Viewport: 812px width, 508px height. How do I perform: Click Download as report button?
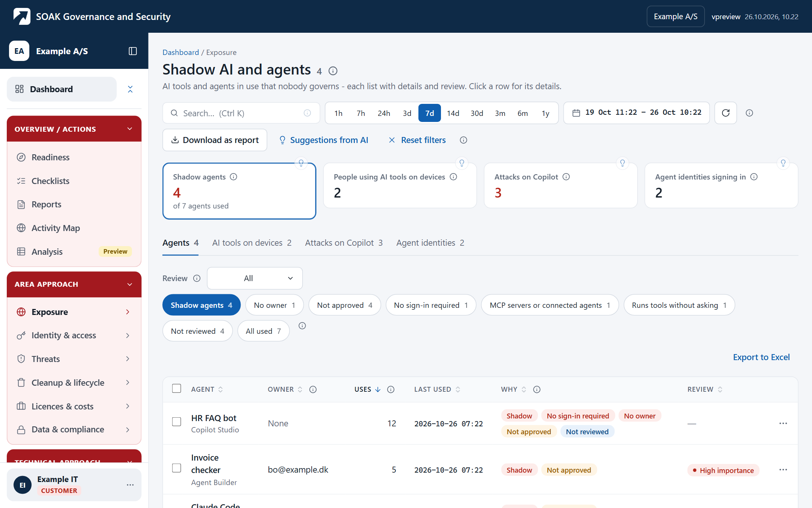(215, 140)
